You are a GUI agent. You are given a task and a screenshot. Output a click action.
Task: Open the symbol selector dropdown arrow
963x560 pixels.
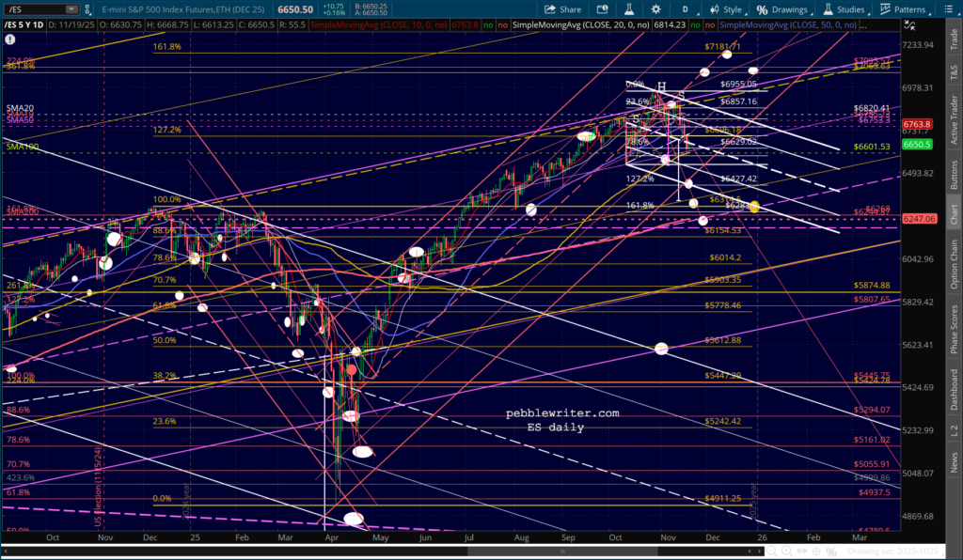71,9
